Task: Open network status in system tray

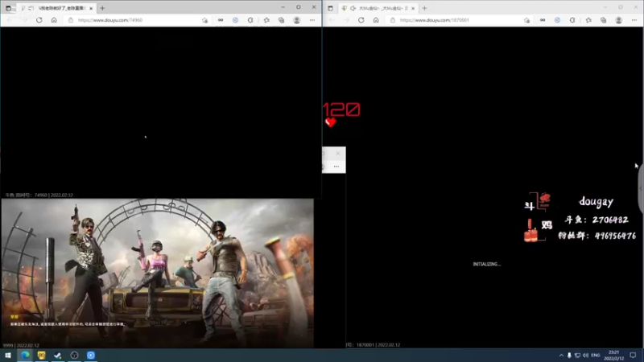Action: [x=577, y=356]
